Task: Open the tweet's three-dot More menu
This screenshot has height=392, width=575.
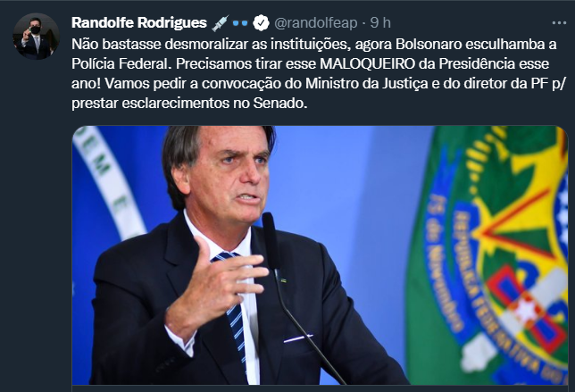Action: pos(559,21)
